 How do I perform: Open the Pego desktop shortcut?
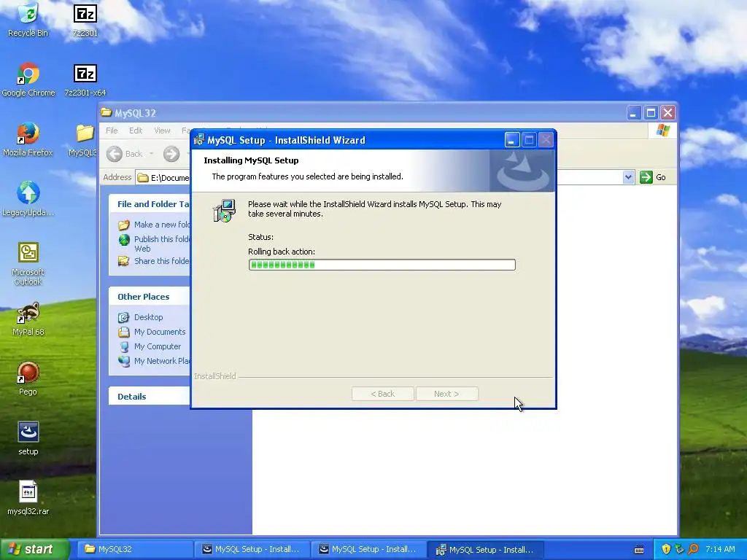pos(28,379)
